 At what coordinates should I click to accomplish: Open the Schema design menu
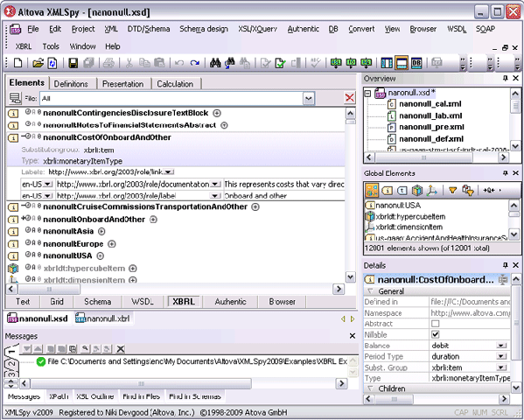click(x=204, y=29)
